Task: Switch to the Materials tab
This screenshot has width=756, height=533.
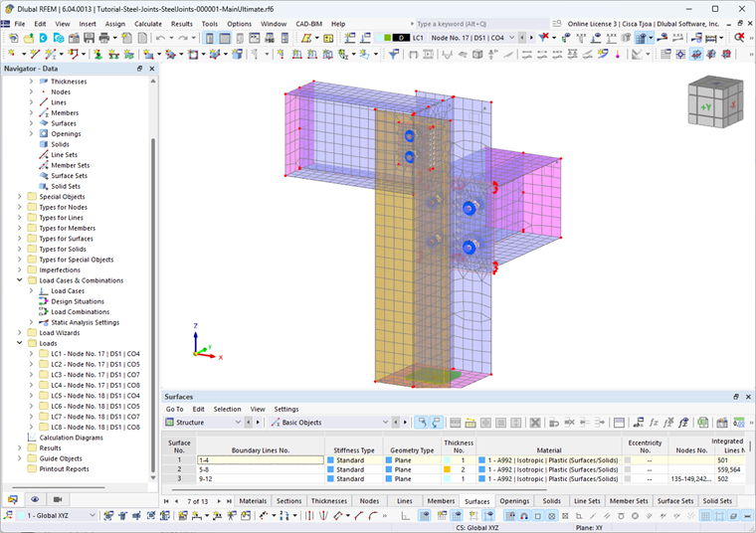Action: pos(253,501)
